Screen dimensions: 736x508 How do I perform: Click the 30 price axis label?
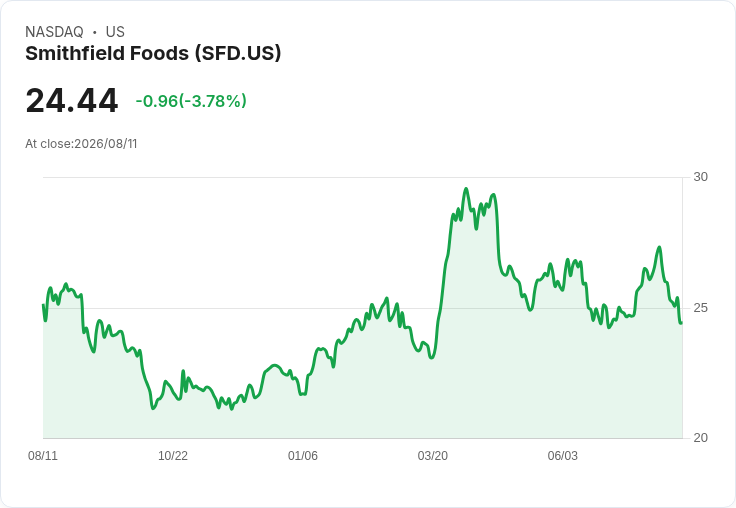point(700,177)
